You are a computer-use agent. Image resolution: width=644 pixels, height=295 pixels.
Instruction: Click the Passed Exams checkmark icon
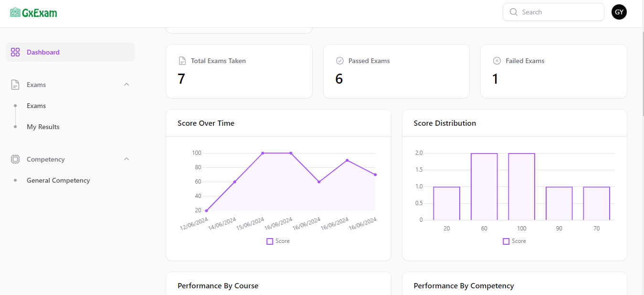[x=339, y=61]
